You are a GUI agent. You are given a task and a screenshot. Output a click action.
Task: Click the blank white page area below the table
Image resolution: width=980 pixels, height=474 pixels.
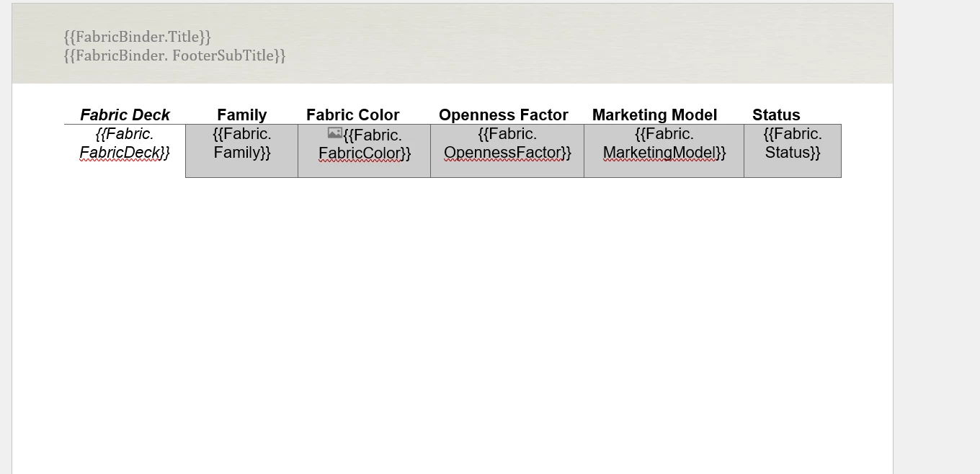point(453,324)
